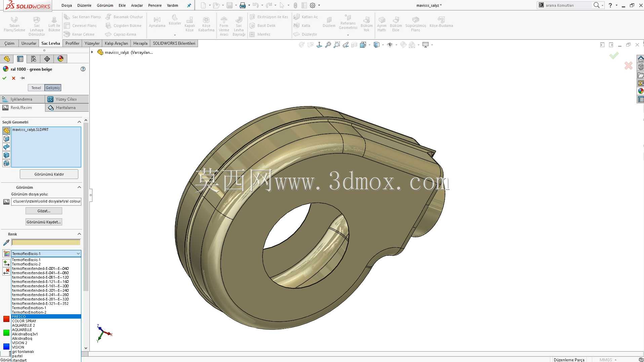Click the Print icon in top toolbar
Image resolution: width=644 pixels, height=362 pixels.
point(242,5)
